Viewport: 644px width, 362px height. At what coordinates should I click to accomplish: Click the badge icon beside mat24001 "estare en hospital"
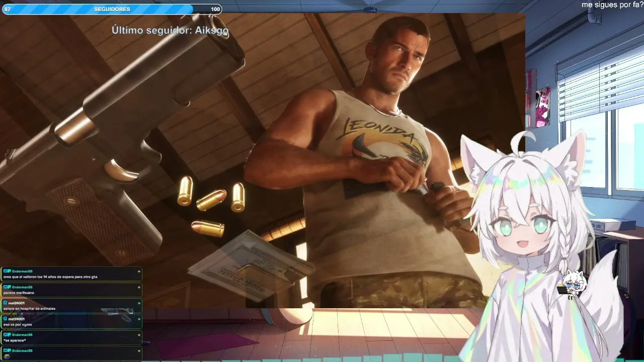(5, 303)
